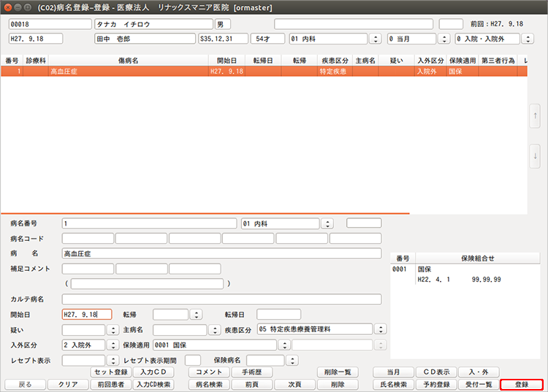
Task: Click the first 補足コメント field
Action: pos(88,269)
